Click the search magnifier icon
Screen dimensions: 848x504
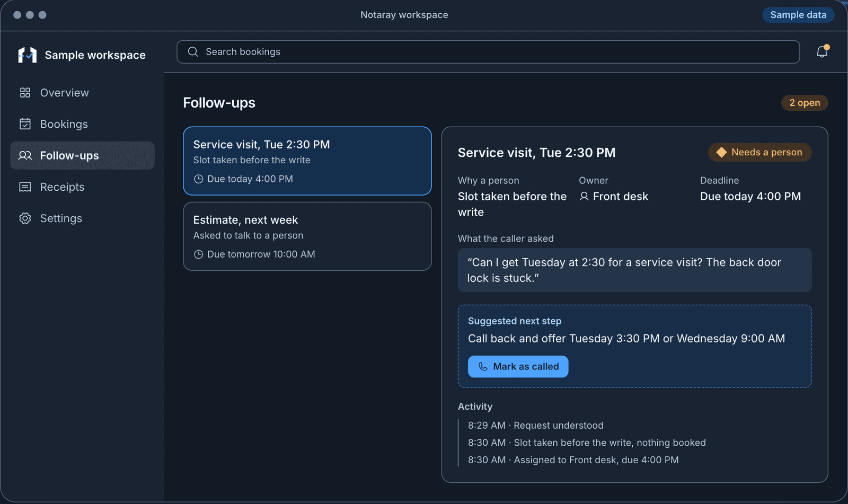[193, 51]
